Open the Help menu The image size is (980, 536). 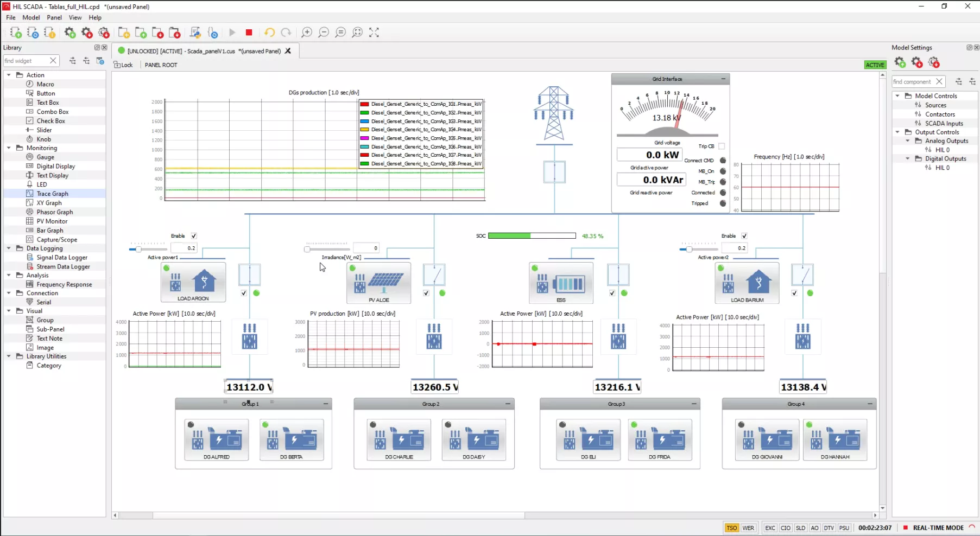(x=95, y=17)
